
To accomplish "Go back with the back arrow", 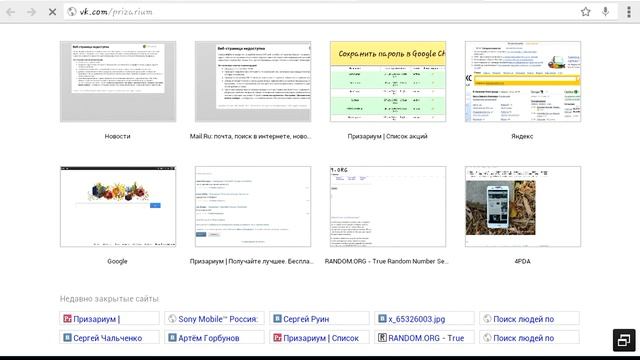I will pyautogui.click(x=11, y=12).
